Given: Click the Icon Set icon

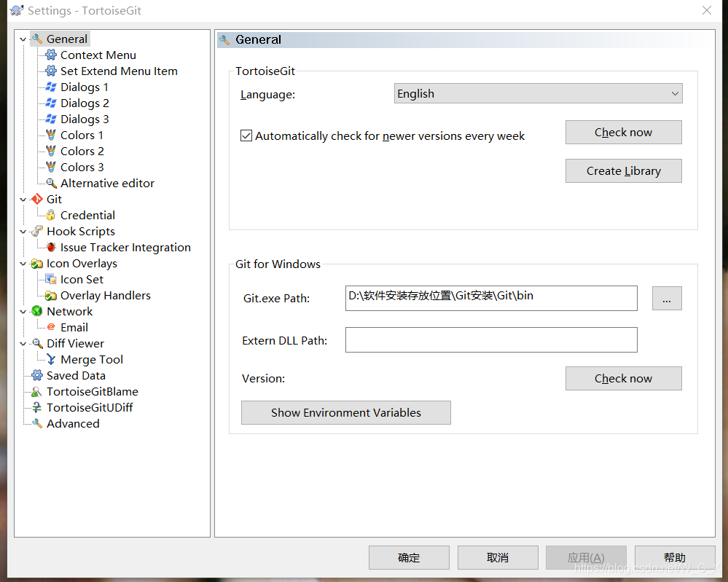Looking at the screenshot, I should coord(50,280).
